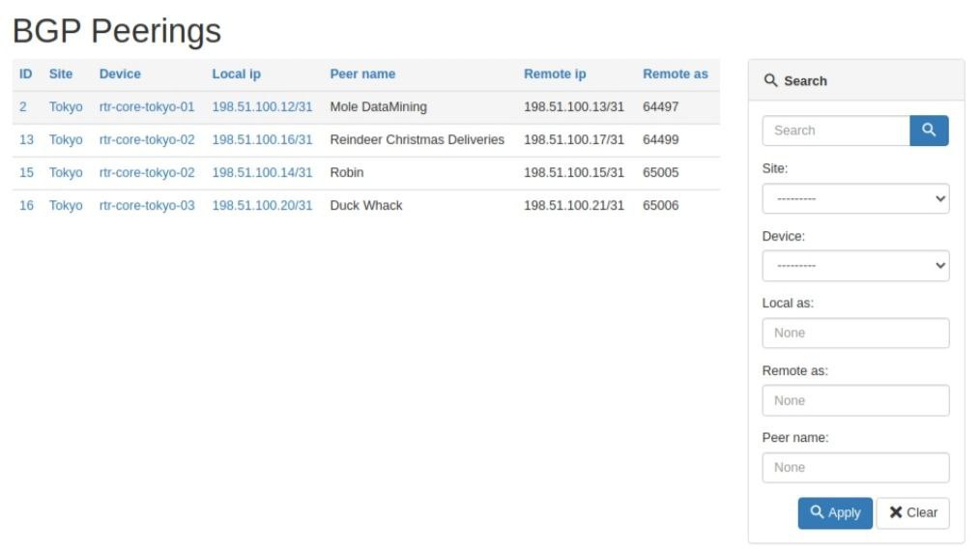Click the Remote as input field
980x552 pixels.
(x=855, y=401)
